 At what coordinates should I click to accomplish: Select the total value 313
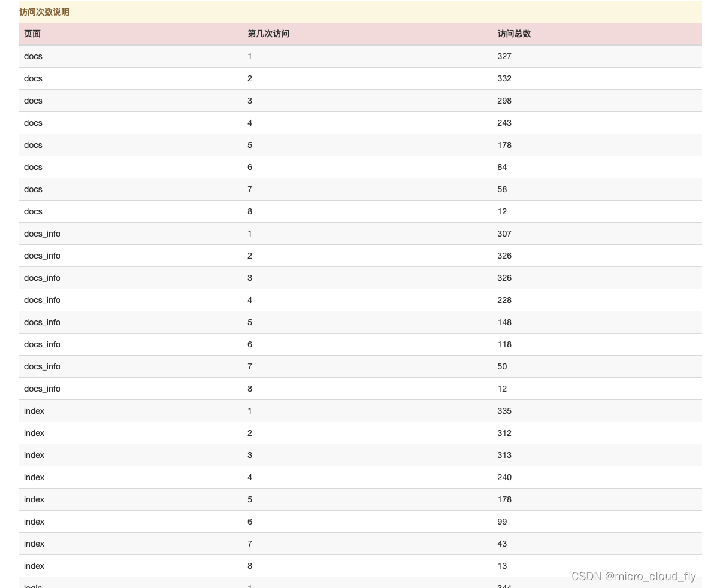tap(504, 455)
